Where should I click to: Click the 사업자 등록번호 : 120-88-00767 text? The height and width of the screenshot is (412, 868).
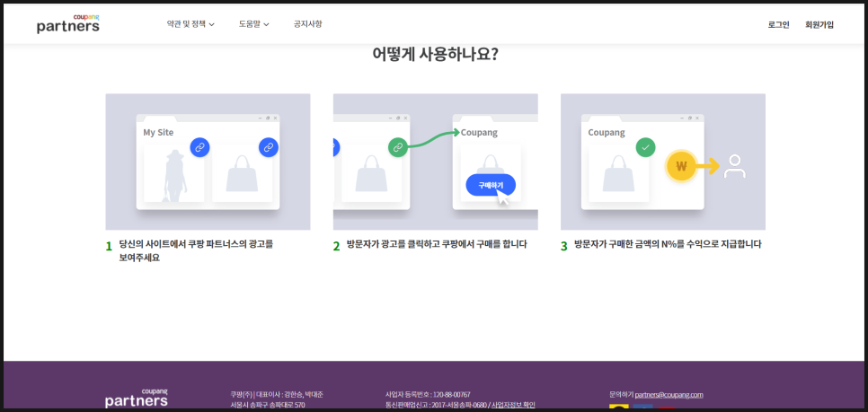[x=428, y=395]
